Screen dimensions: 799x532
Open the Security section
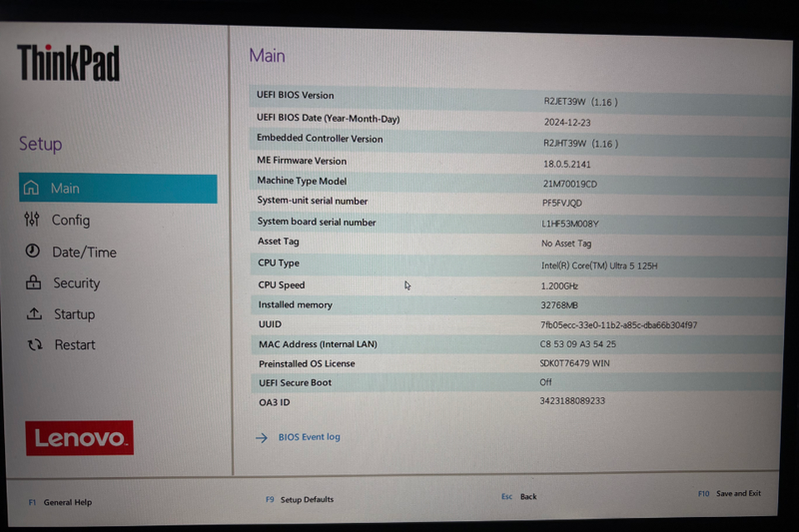(77, 283)
